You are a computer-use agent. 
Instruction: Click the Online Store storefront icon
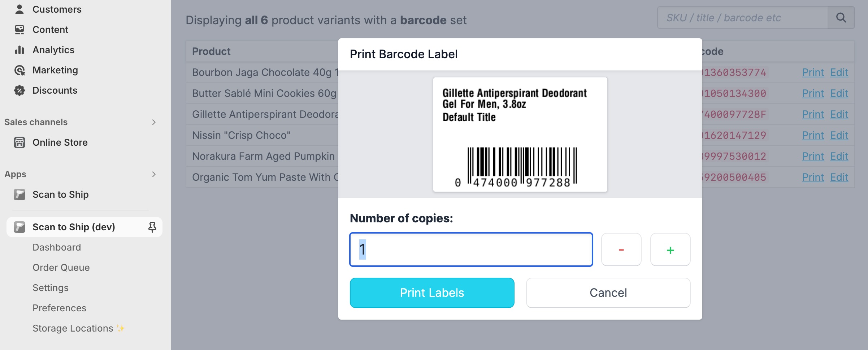(x=19, y=142)
